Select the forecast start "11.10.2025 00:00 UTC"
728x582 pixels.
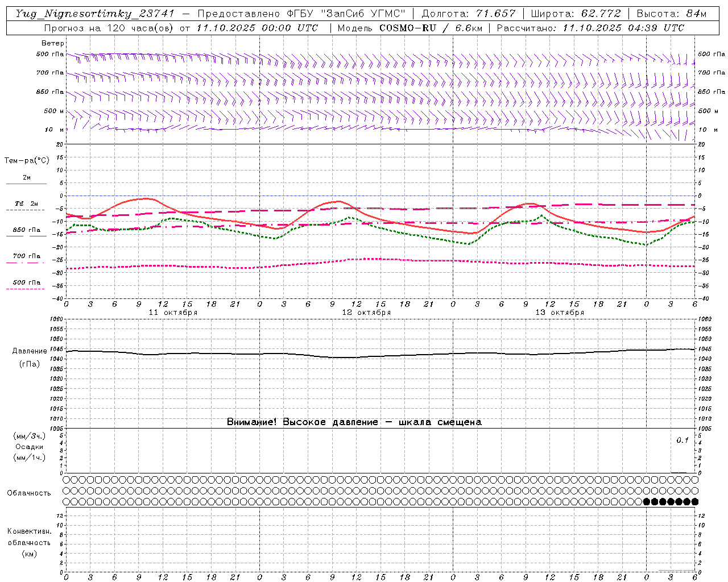coord(257,28)
